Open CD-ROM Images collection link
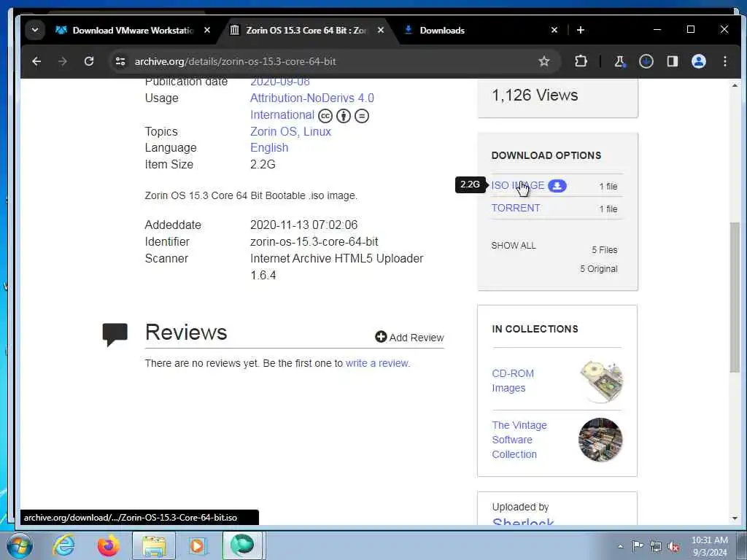The height and width of the screenshot is (560, 747). 513,381
